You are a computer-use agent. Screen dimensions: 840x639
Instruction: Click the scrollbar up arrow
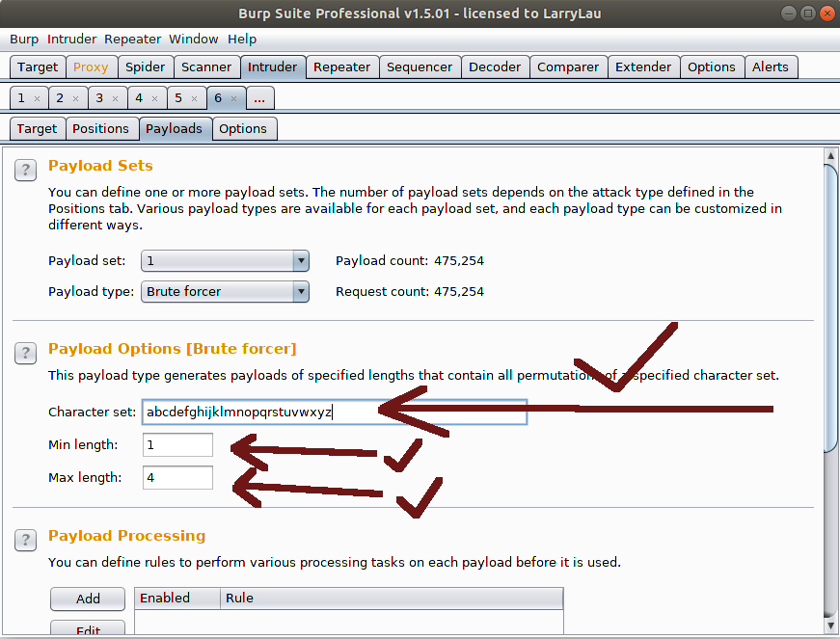[x=831, y=156]
